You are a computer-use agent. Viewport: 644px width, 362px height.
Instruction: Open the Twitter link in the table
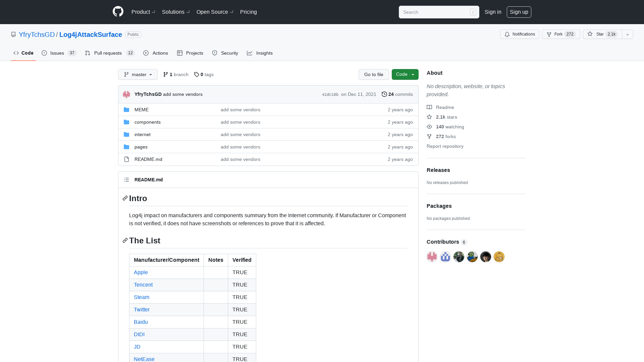tap(142, 310)
